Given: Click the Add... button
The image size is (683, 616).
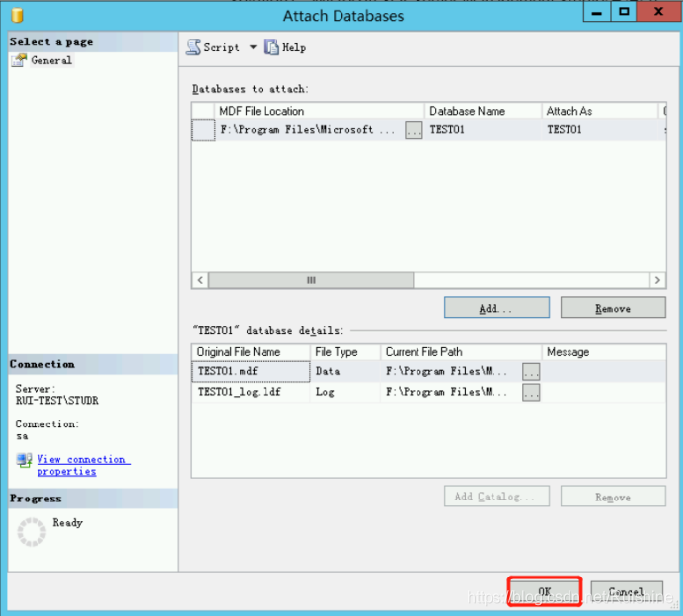Looking at the screenshot, I should coord(497,308).
